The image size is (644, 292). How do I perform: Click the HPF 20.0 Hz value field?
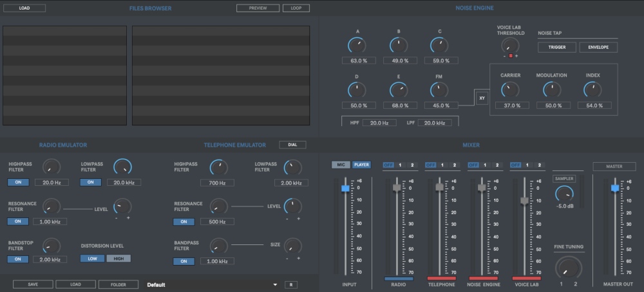click(379, 122)
